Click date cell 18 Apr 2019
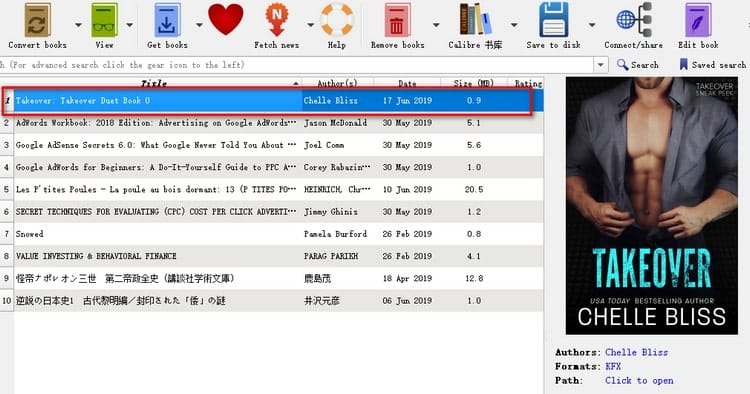750x394 pixels. 407,278
